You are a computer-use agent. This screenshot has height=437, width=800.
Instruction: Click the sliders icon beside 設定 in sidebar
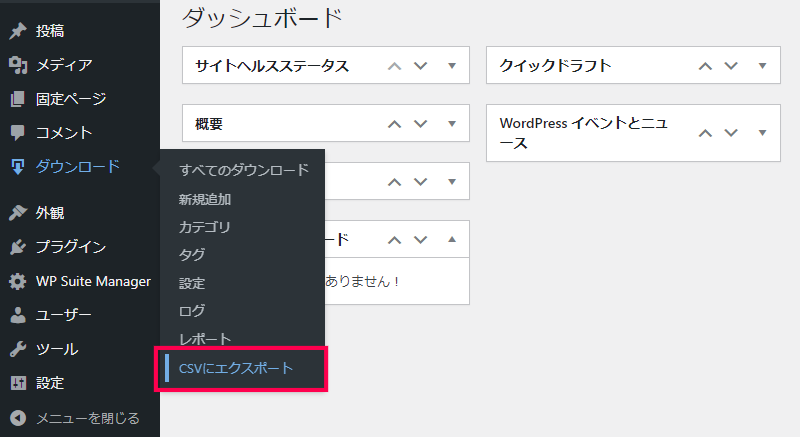coord(18,383)
